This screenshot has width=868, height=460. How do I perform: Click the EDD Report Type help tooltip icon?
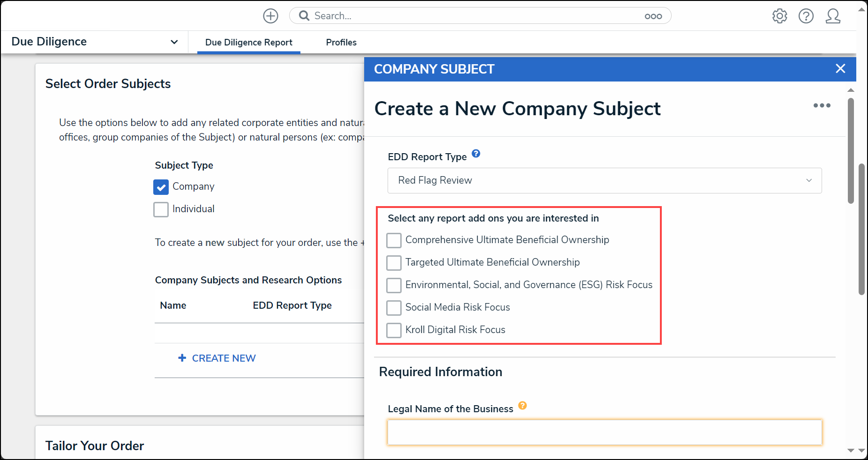476,154
